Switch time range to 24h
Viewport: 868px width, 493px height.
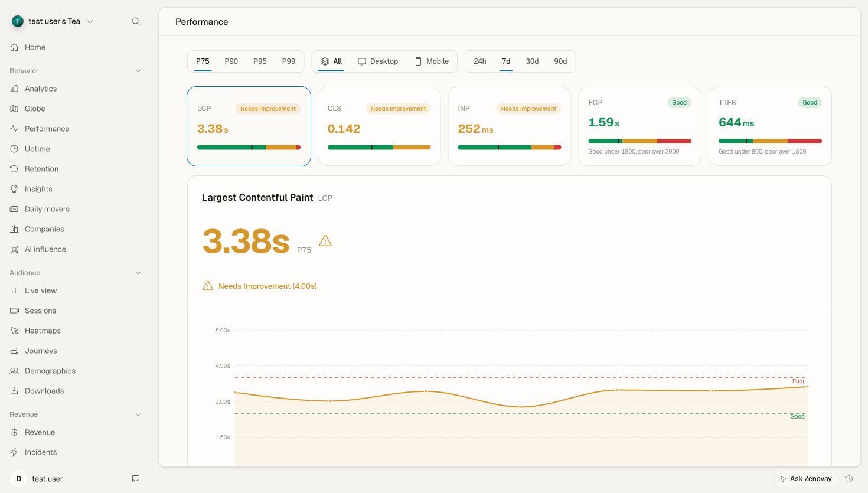480,61
